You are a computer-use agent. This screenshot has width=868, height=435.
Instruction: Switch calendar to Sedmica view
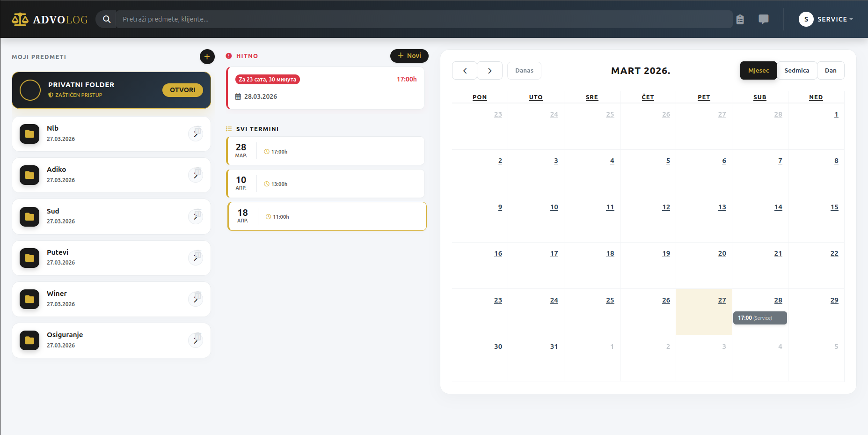coord(797,70)
